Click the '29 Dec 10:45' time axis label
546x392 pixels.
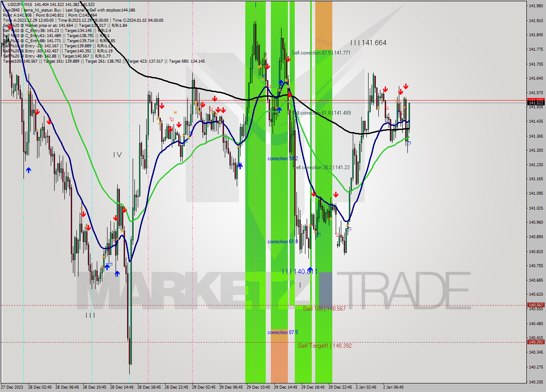coord(258,387)
